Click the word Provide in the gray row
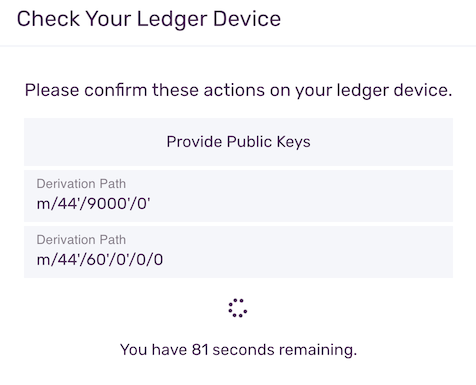476x385 pixels. pos(194,142)
